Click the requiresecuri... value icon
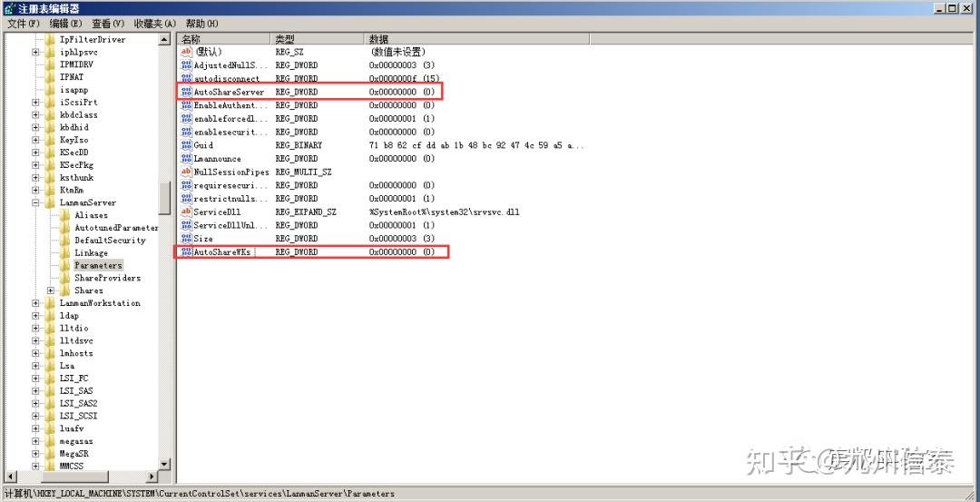The width and height of the screenshot is (980, 502). tap(186, 185)
